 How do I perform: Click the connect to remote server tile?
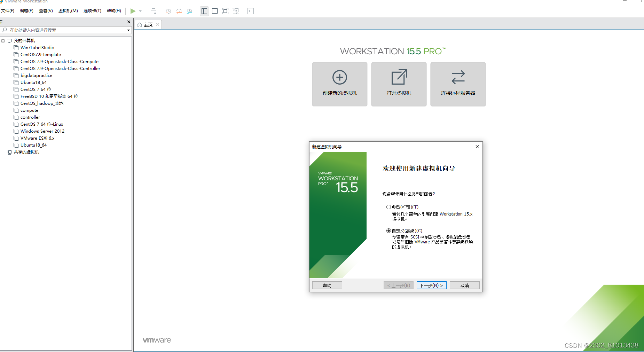458,84
